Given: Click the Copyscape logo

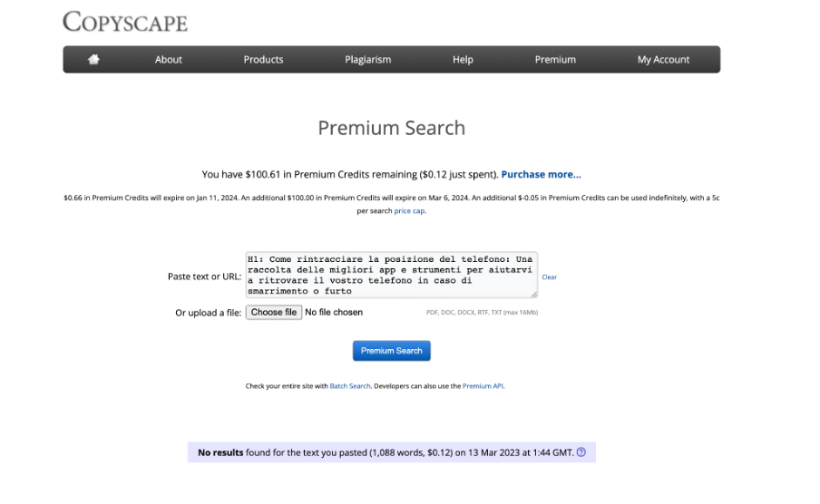Looking at the screenshot, I should pos(125,22).
